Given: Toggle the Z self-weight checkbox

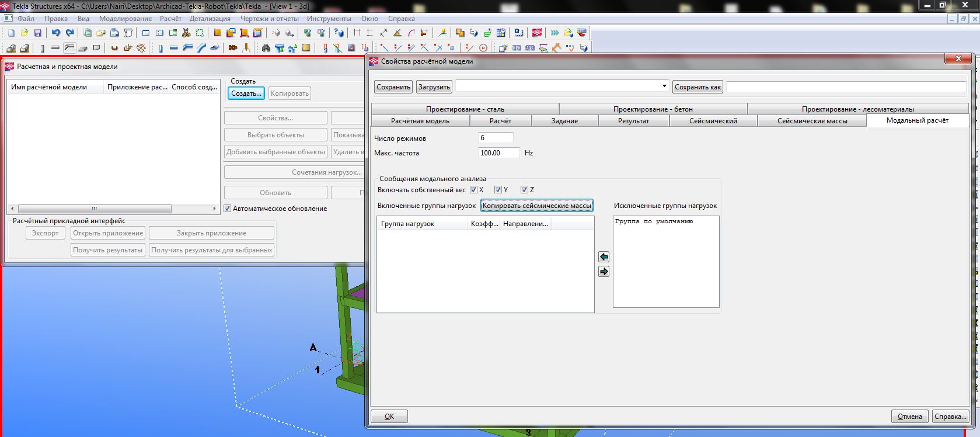Looking at the screenshot, I should (524, 190).
